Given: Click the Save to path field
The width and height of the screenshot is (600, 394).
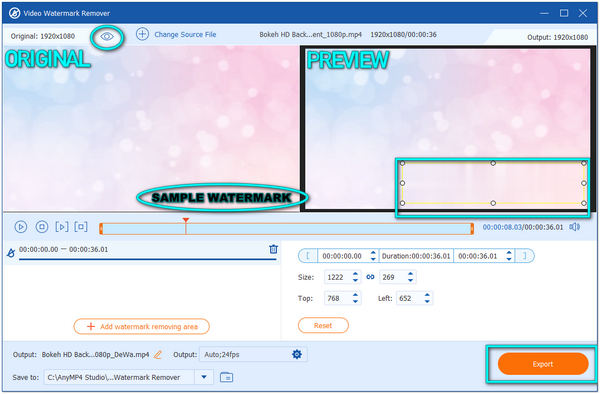Looking at the screenshot, I should (x=119, y=377).
